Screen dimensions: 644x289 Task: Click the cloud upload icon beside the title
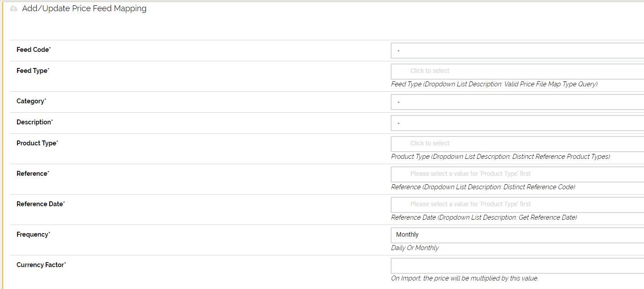pos(14,8)
